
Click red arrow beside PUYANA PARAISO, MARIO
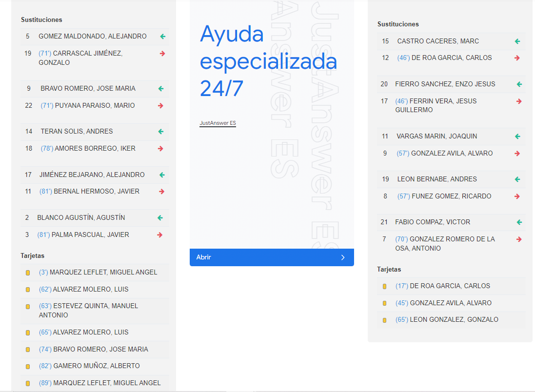pyautogui.click(x=161, y=106)
